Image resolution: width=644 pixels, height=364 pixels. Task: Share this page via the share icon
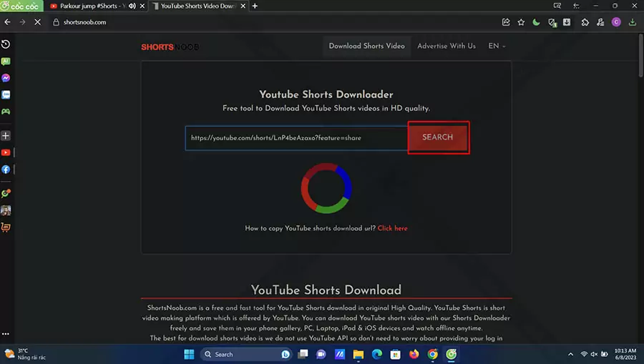(506, 22)
